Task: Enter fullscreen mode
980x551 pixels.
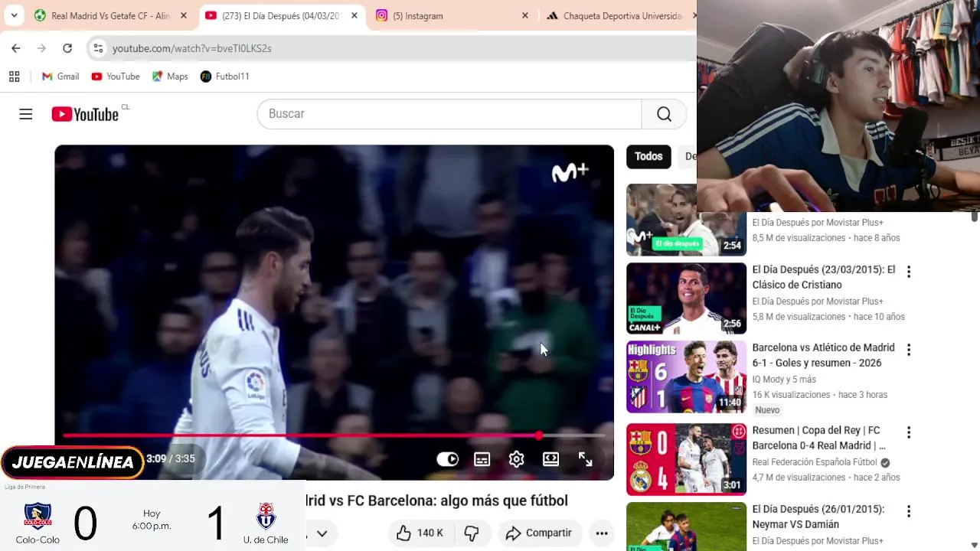Action: point(586,459)
